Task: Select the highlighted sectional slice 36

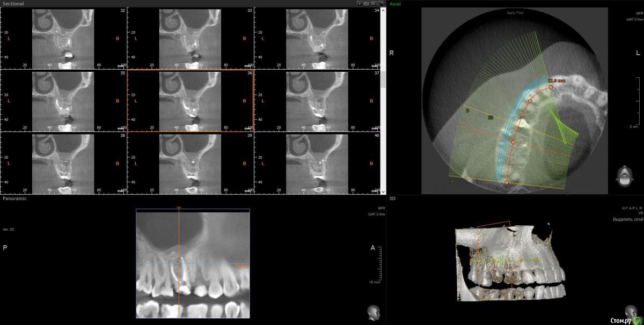Action: 190,101
